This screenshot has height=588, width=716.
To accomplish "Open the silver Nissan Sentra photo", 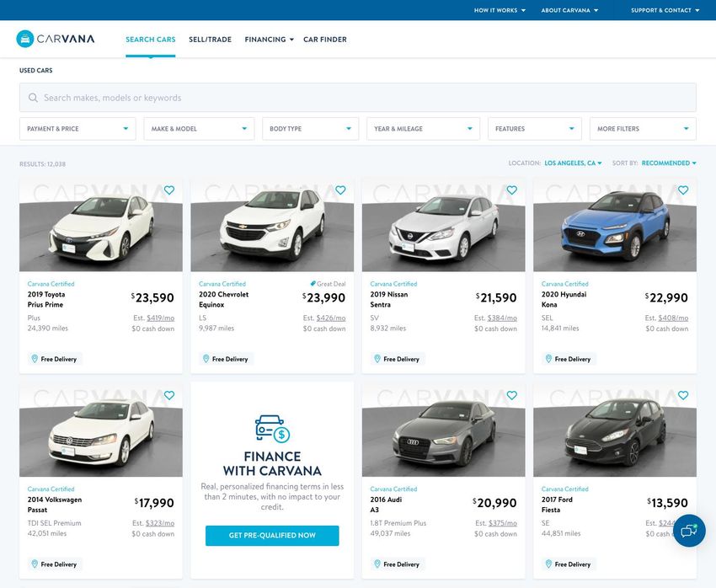I will click(x=443, y=225).
